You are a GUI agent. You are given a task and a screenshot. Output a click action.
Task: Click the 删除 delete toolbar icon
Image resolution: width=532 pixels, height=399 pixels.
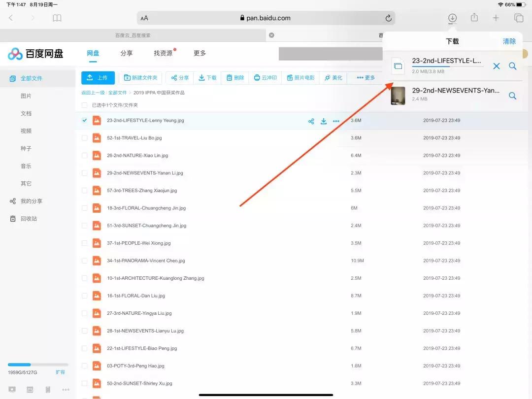coord(234,77)
